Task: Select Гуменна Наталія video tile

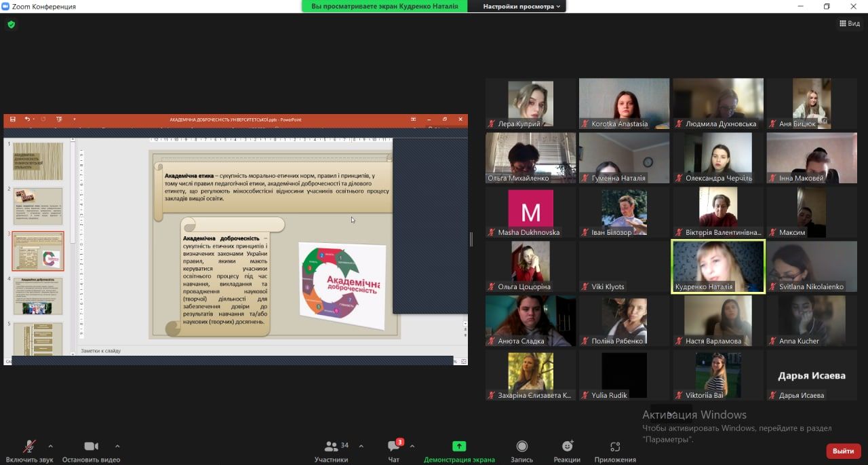Action: tap(624, 157)
